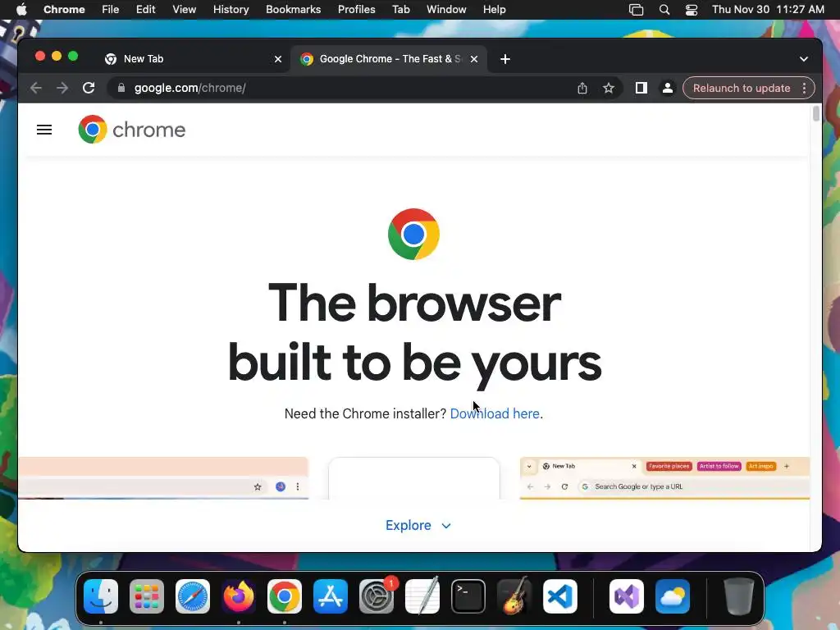The width and height of the screenshot is (840, 630).
Task: Open Launchpad from the Dock
Action: coord(147,596)
